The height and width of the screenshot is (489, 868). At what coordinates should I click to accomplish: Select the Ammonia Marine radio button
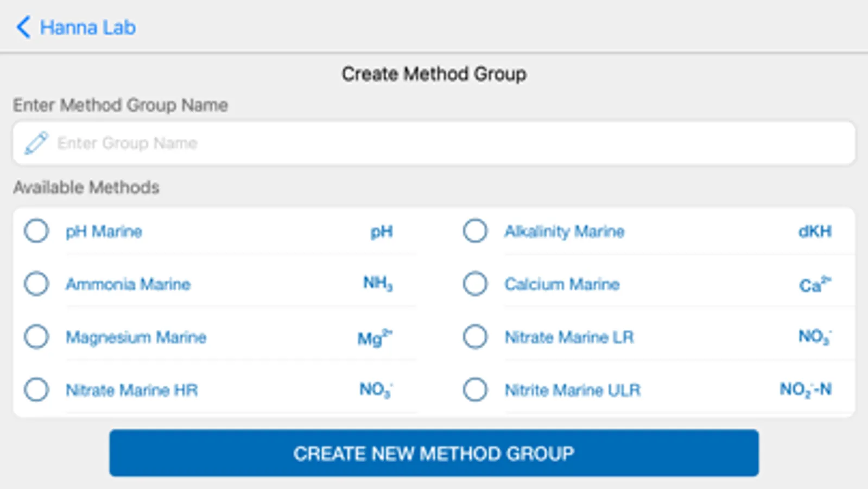36,284
